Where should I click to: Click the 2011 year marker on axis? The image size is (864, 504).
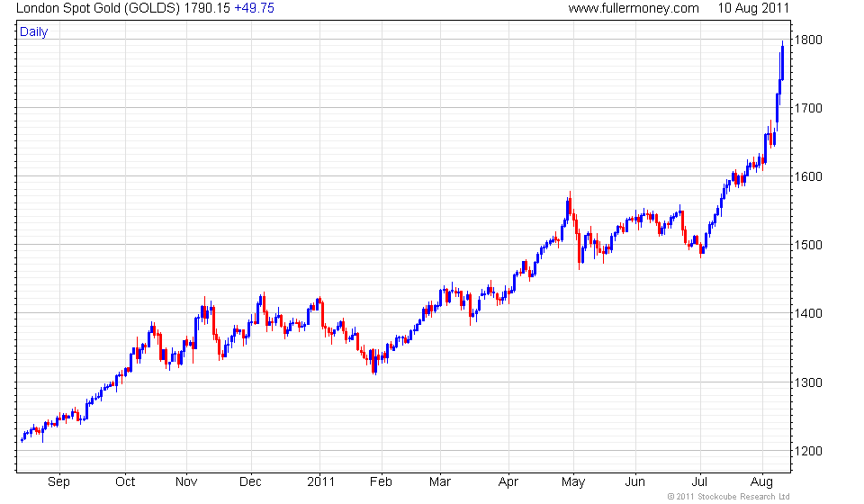click(x=320, y=481)
